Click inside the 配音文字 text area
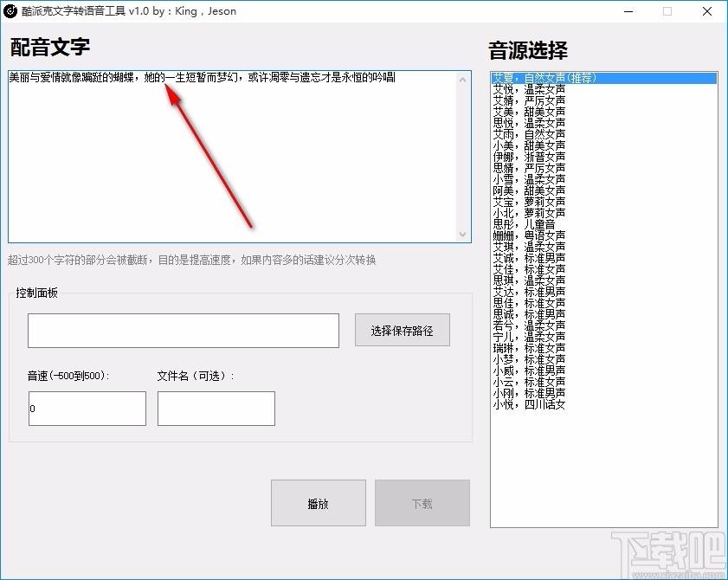This screenshot has height=580, width=728. pyautogui.click(x=232, y=157)
